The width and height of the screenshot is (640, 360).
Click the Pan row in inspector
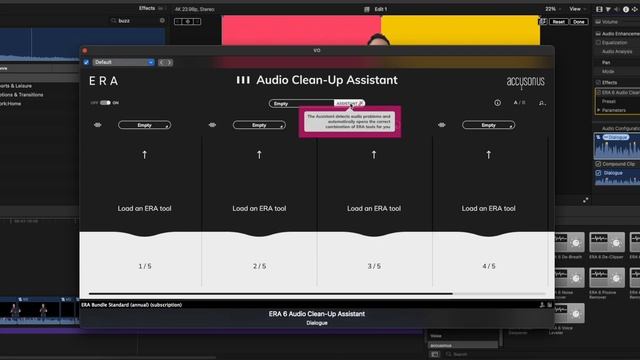pos(617,62)
